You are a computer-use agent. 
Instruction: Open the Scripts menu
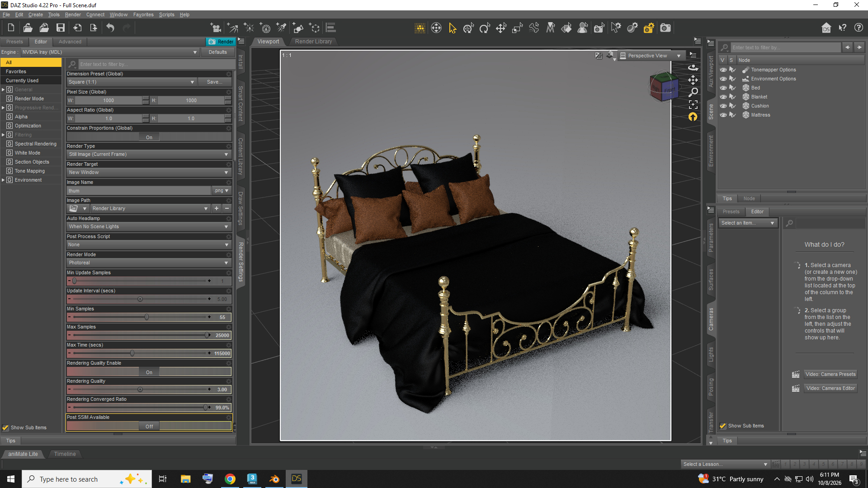(x=166, y=14)
